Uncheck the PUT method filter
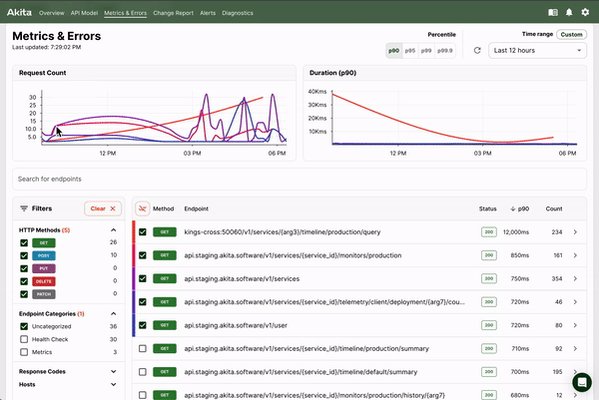The width and height of the screenshot is (599, 400). point(24,269)
